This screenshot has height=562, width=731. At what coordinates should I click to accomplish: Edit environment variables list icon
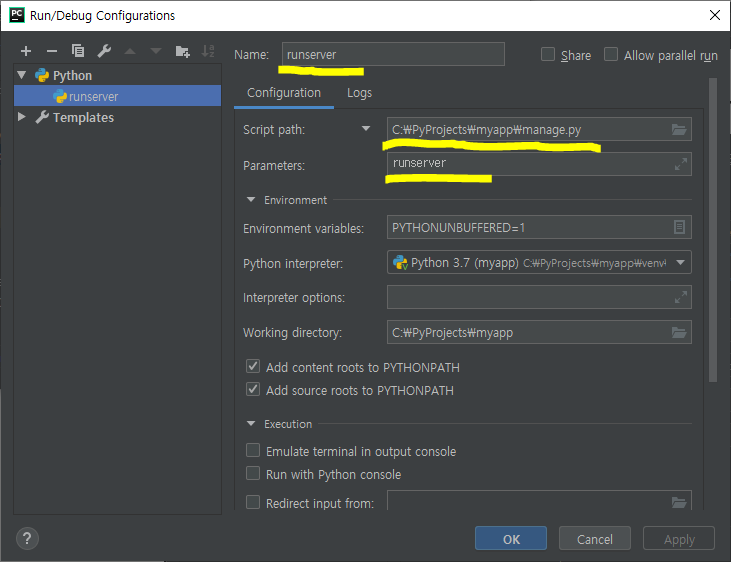pos(679,227)
